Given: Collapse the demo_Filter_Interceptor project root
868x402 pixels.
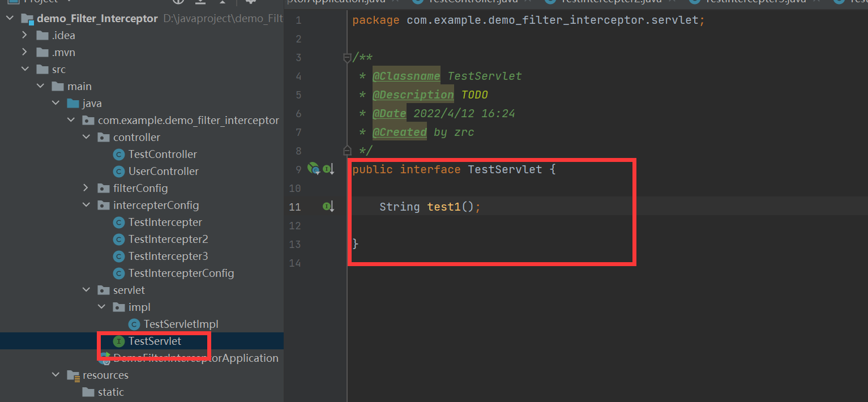Looking at the screenshot, I should coord(10,19).
